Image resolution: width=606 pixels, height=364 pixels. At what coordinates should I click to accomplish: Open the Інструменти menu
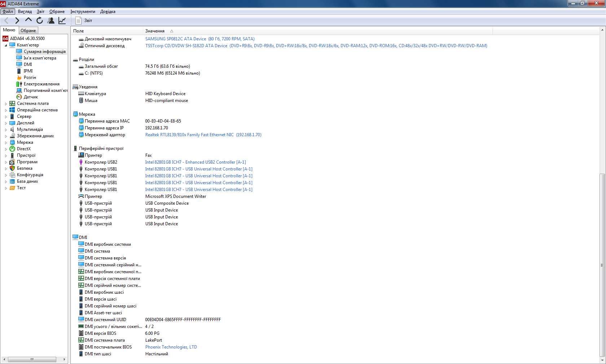click(83, 12)
